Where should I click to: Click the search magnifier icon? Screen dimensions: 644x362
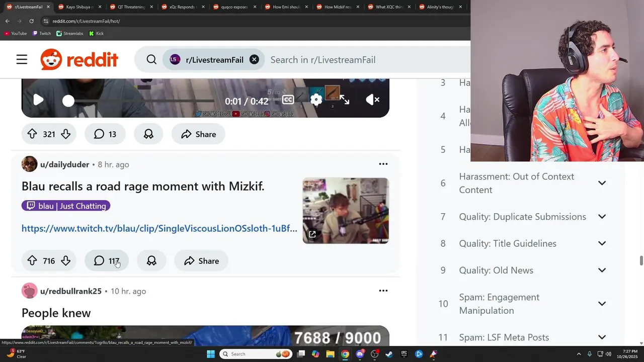point(151,60)
